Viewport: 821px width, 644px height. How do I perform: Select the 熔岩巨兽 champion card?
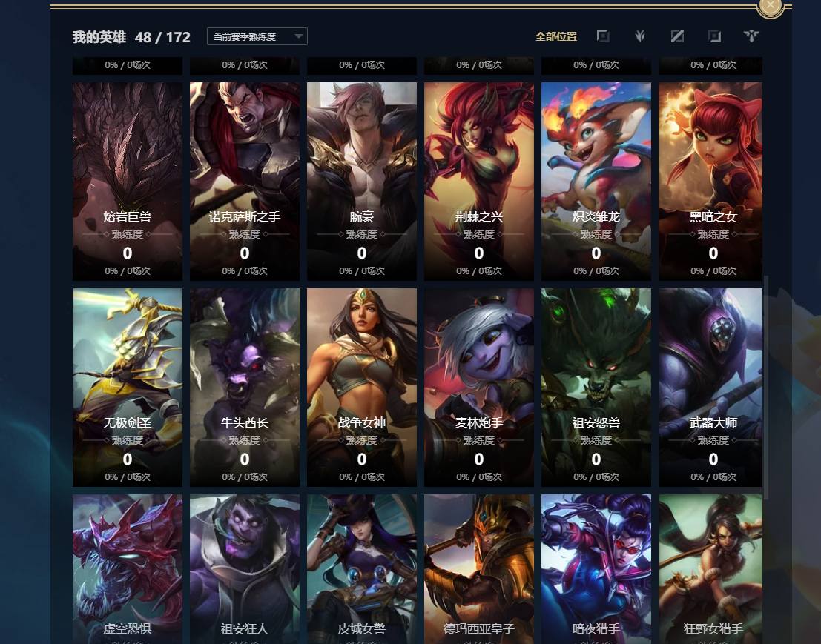[x=128, y=181]
